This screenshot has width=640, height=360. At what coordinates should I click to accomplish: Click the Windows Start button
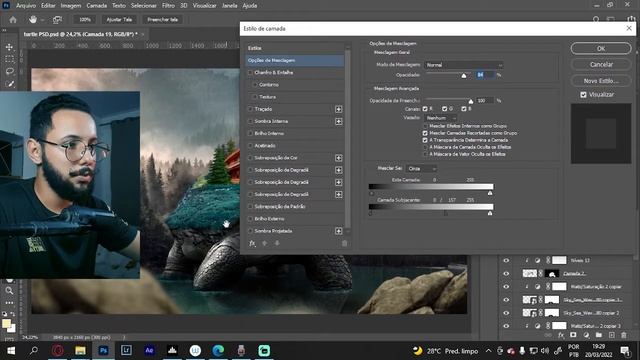11,351
